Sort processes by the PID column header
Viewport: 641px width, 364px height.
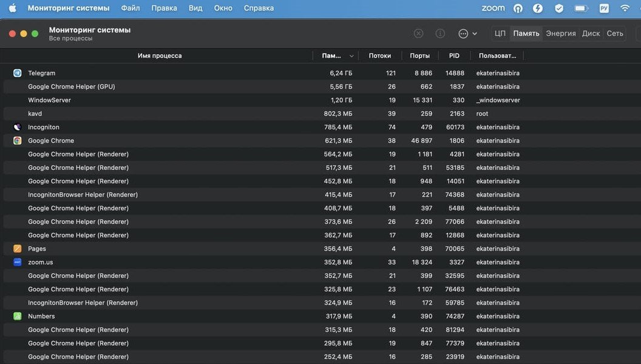454,56
